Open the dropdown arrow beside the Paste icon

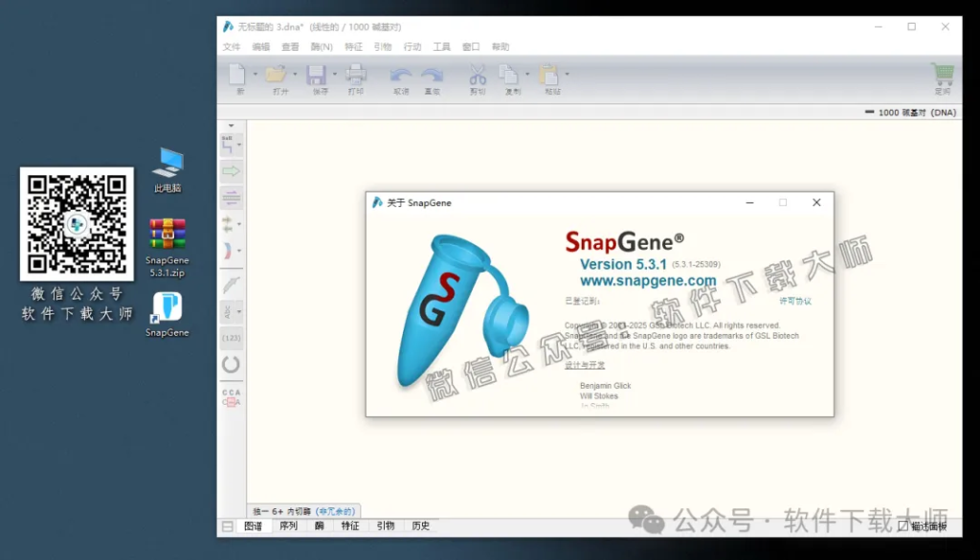566,73
